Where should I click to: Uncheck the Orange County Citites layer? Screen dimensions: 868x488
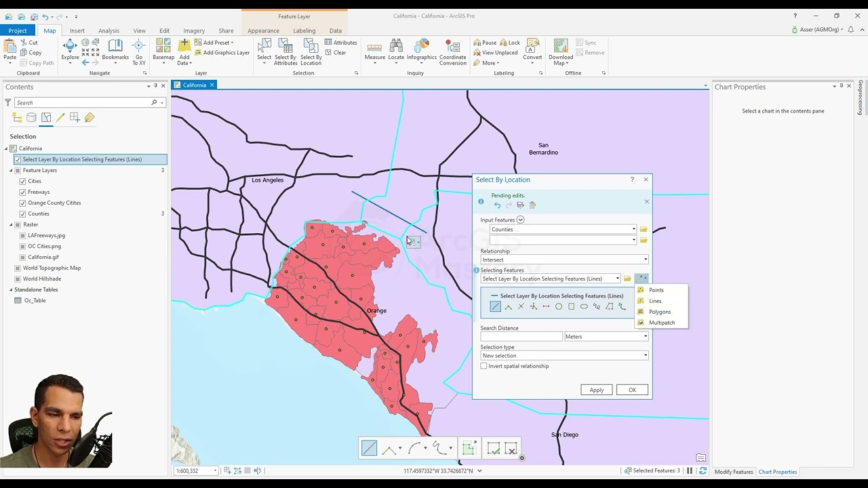click(x=22, y=203)
